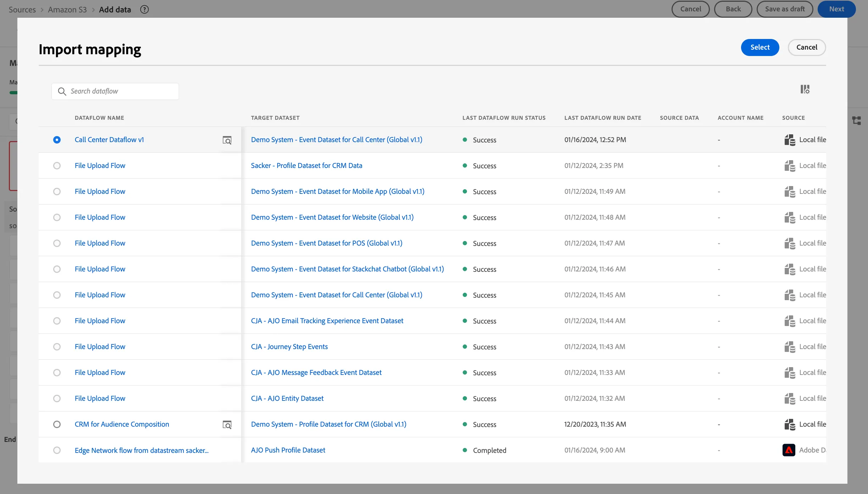Image resolution: width=868 pixels, height=494 pixels.
Task: Select radio for Mobile App dataset row
Action: pyautogui.click(x=57, y=191)
